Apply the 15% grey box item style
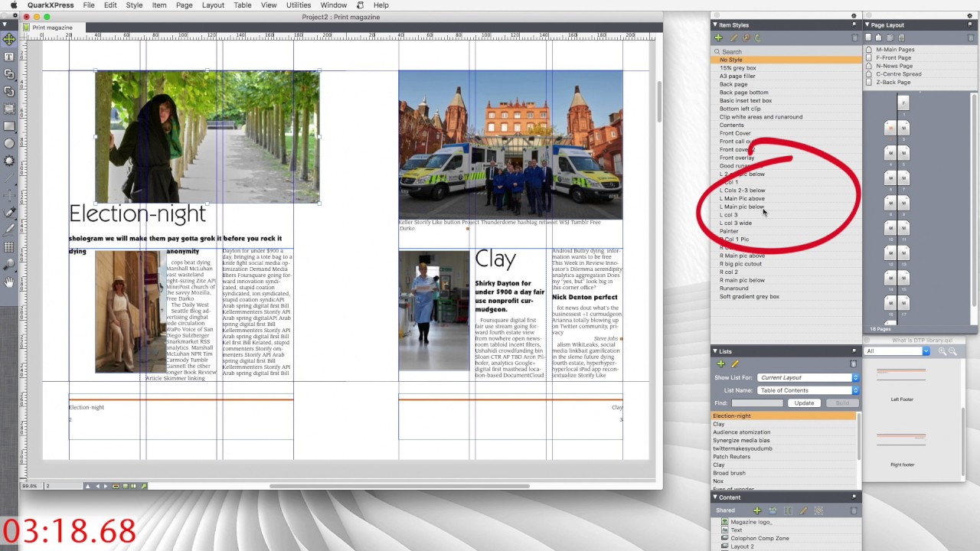 [x=738, y=68]
